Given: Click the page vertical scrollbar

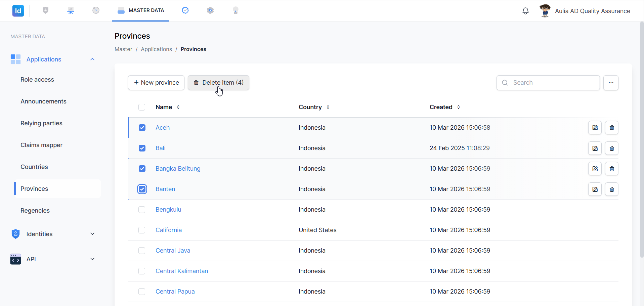Looking at the screenshot, I should tap(642, 139).
